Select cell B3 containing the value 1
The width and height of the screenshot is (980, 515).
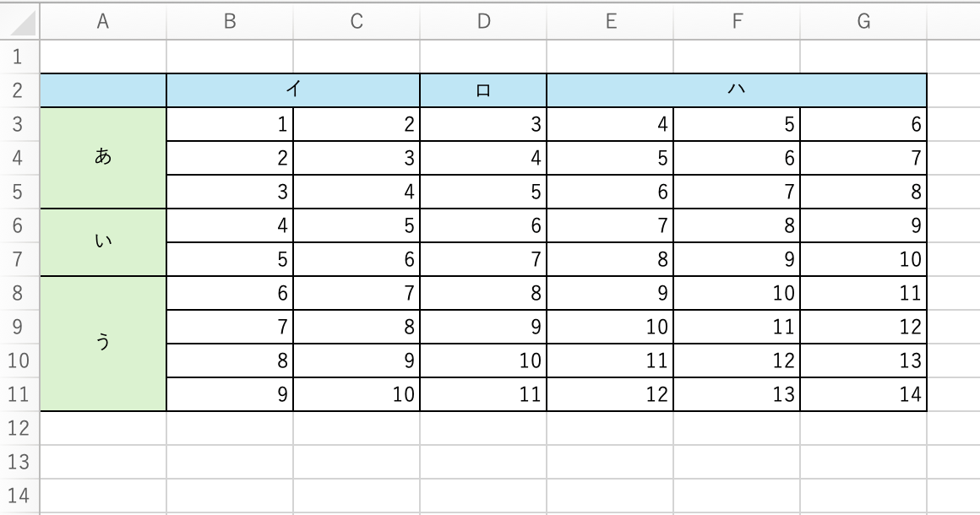230,124
